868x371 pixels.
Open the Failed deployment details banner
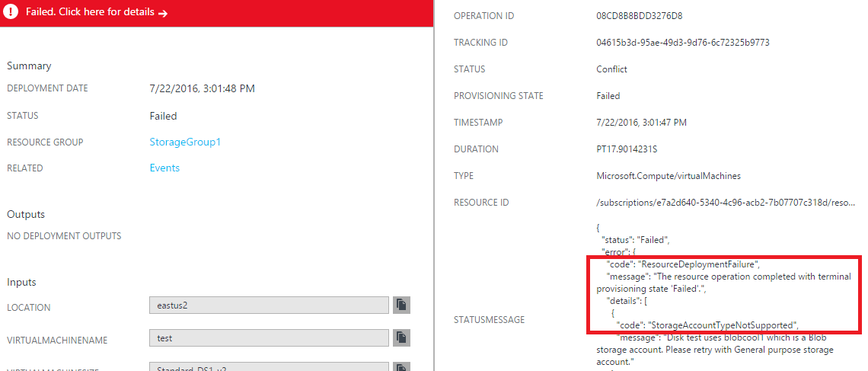point(216,13)
